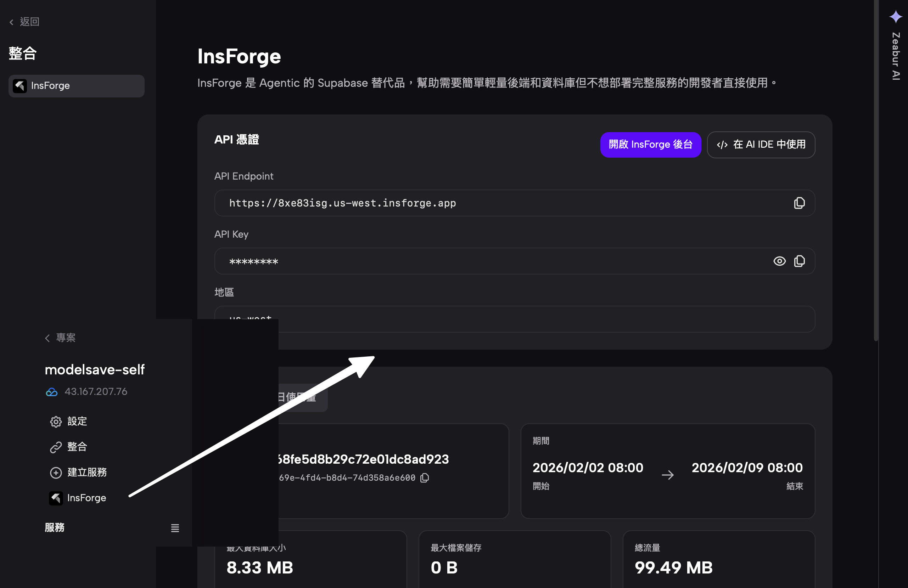Copy the masked API Key
This screenshot has height=588, width=908.
click(799, 261)
